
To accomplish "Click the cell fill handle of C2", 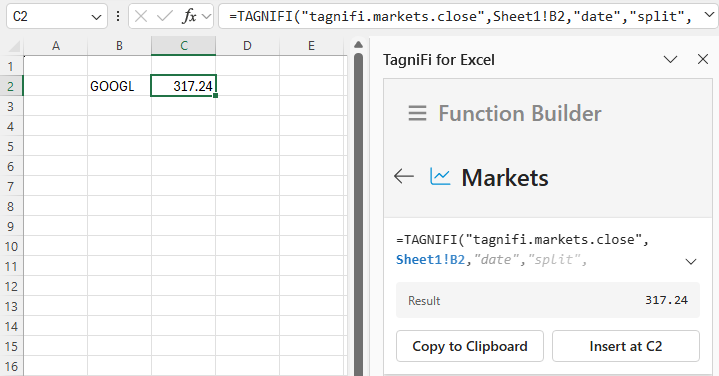I will (216, 95).
